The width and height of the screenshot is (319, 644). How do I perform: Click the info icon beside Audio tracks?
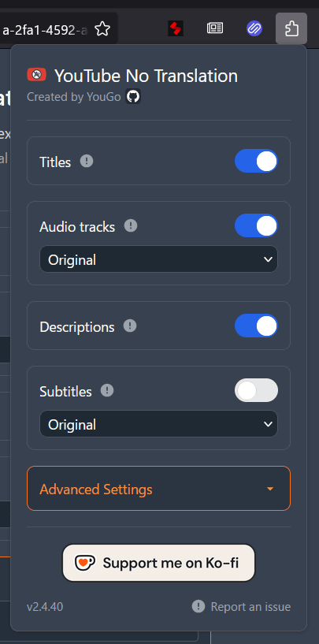(x=131, y=225)
